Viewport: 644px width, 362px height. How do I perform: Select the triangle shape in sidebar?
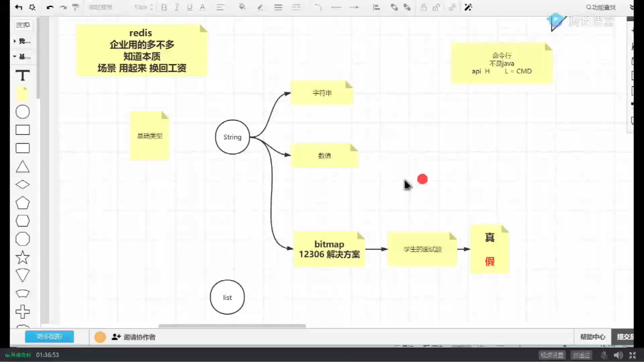pyautogui.click(x=22, y=167)
